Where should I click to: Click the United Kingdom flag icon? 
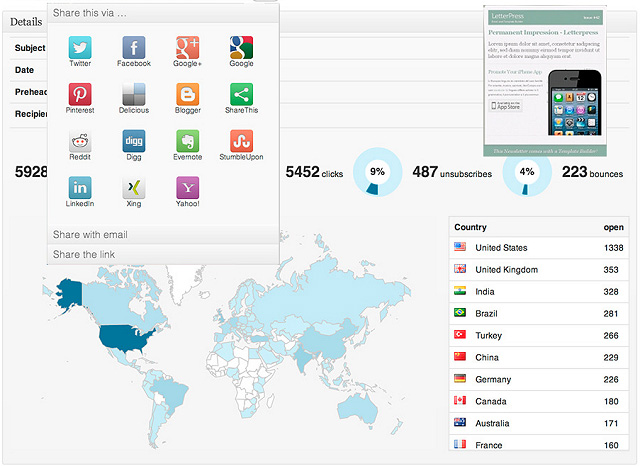[x=460, y=269]
